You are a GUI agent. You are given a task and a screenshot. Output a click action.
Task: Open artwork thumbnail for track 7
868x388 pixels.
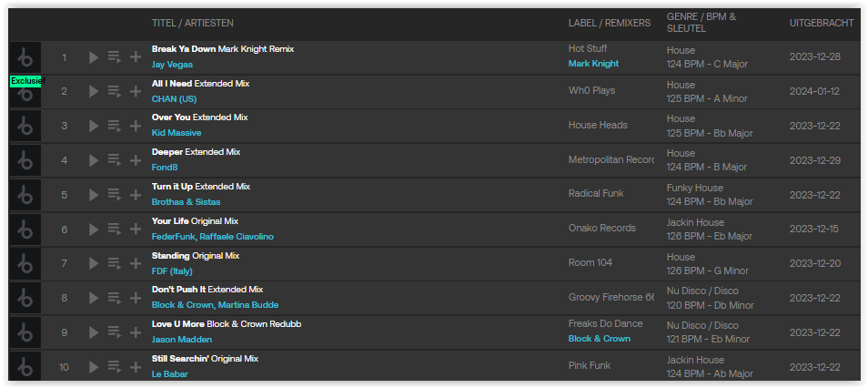click(x=25, y=263)
